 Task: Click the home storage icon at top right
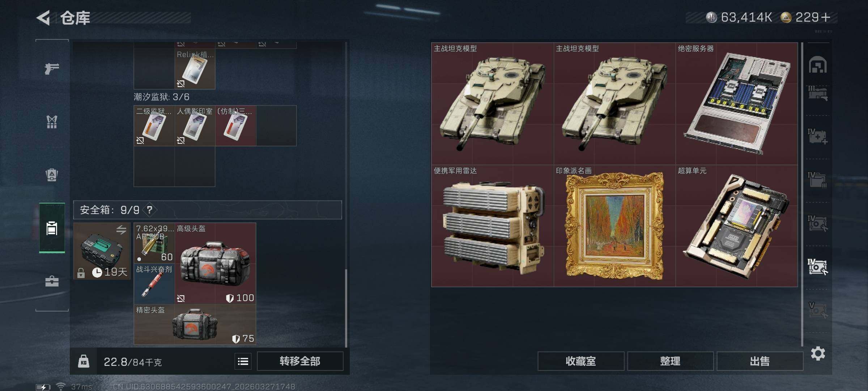pos(818,65)
